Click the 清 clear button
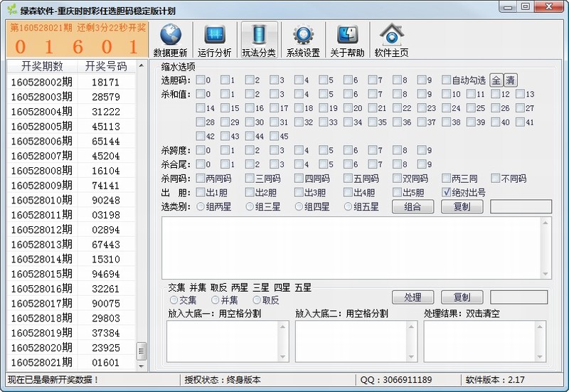The height and width of the screenshot is (392, 569). [x=510, y=80]
